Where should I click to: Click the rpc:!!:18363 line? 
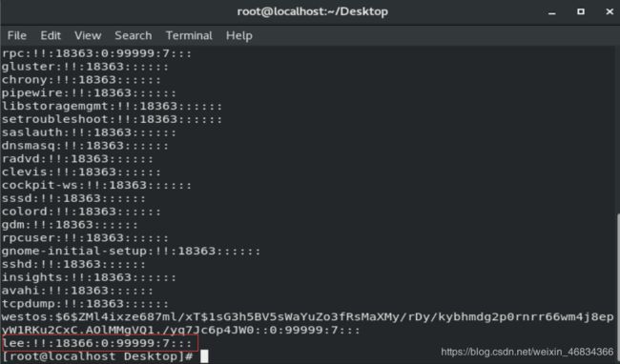tap(97, 53)
